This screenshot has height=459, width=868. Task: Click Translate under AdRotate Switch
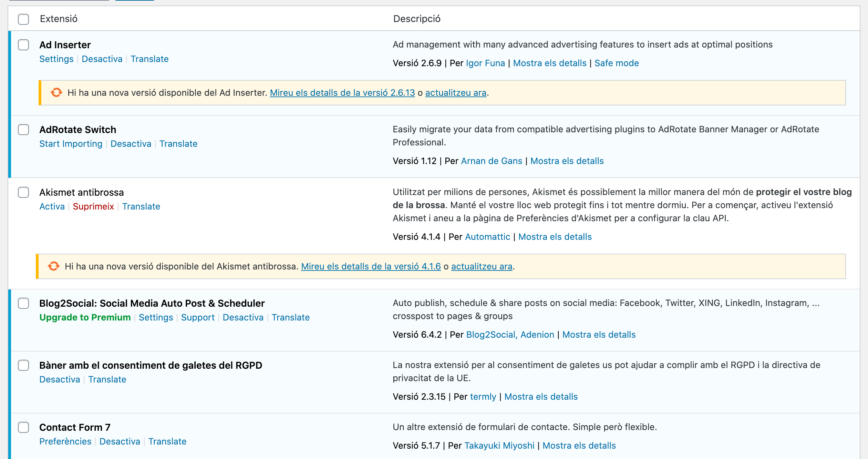tap(178, 144)
